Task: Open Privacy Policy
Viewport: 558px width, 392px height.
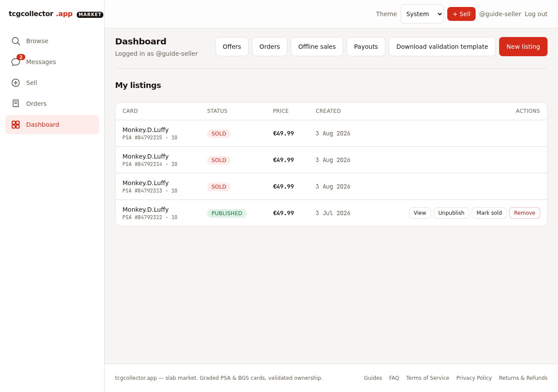Action: click(x=474, y=378)
